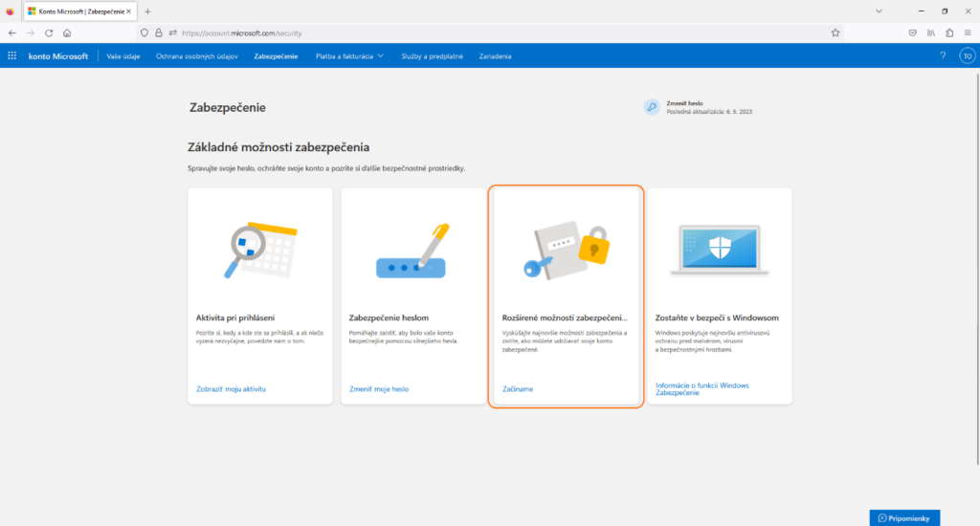The image size is (980, 526).
Task: Close the Konto Microsoft browser tab
Action: coord(129,11)
